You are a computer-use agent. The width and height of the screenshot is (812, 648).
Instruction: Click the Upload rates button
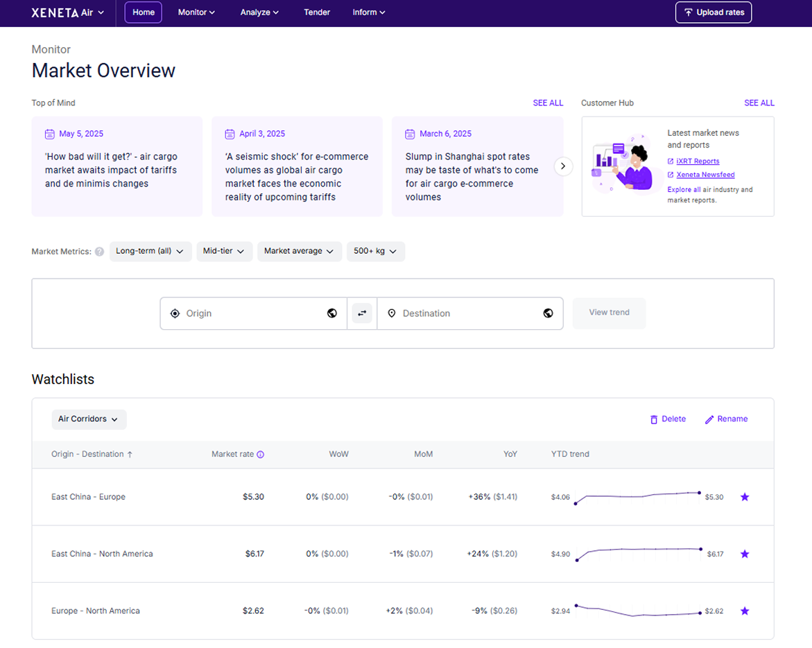713,12
